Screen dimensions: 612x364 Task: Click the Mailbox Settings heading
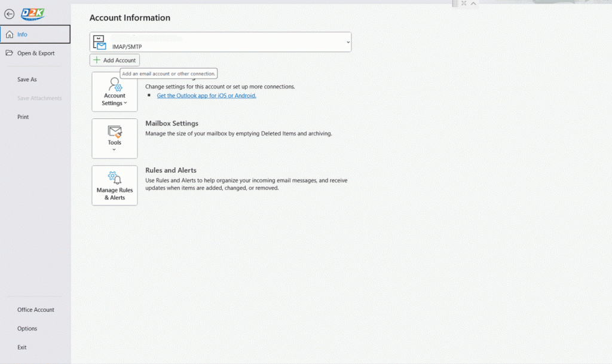coord(172,123)
